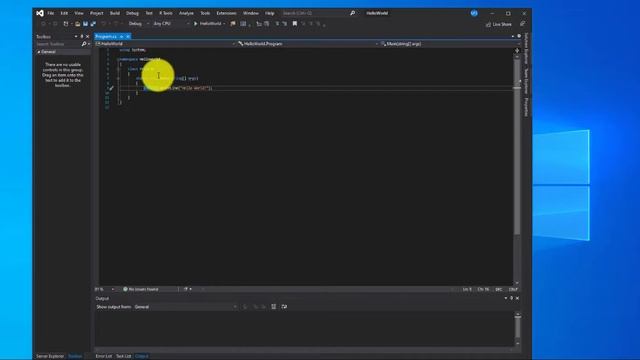Click the Clear All output icon
640x360 pixels.
pos(273,307)
